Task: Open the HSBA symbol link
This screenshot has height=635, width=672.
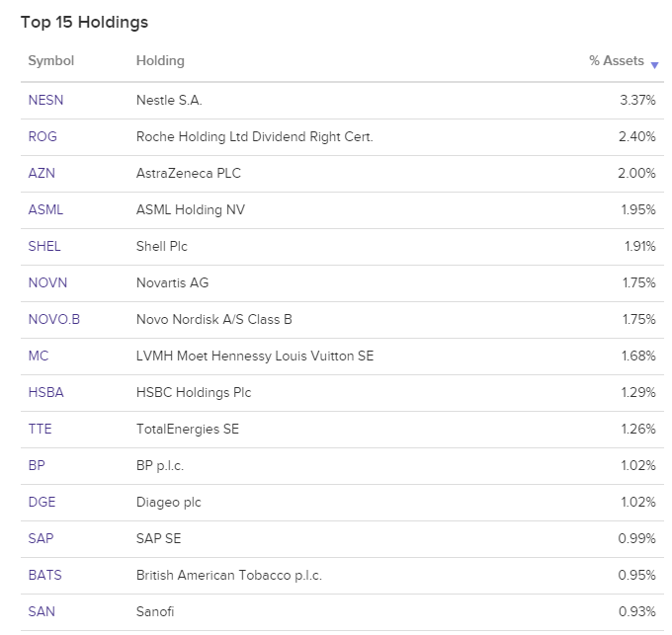Action: (x=45, y=392)
